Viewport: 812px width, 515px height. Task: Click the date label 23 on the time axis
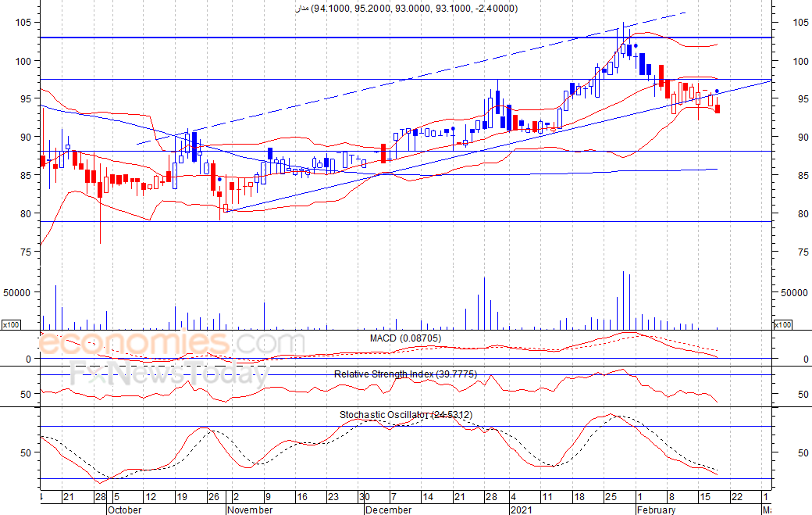point(333,497)
